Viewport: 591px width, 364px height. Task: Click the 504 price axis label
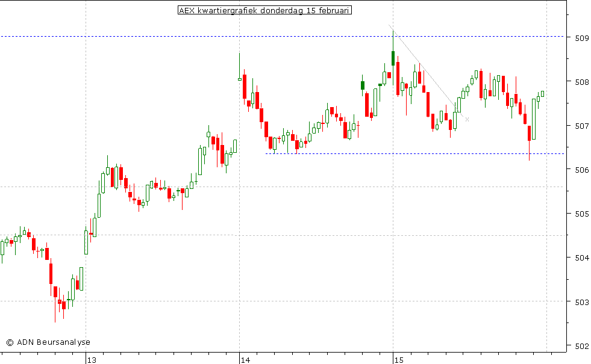tap(581, 258)
